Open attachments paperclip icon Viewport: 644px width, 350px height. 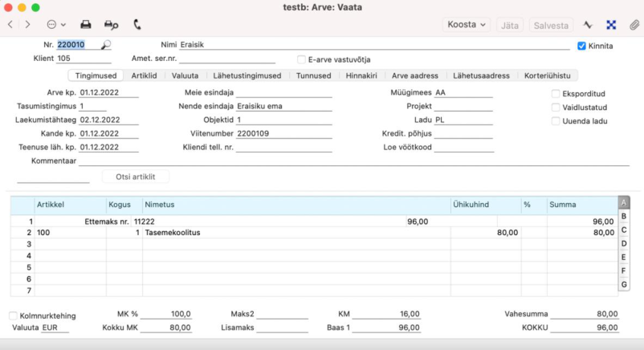[634, 25]
